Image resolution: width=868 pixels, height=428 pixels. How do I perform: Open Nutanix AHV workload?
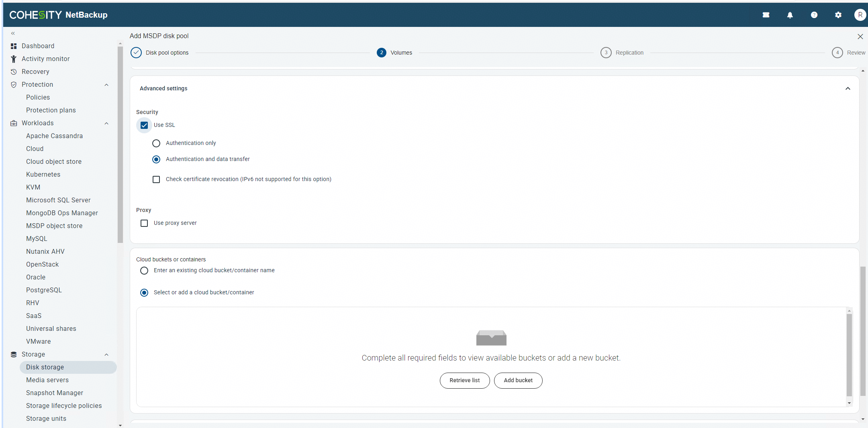(45, 252)
